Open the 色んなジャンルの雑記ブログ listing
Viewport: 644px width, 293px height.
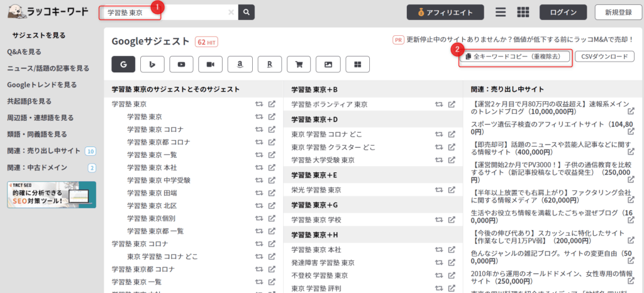click(550, 257)
